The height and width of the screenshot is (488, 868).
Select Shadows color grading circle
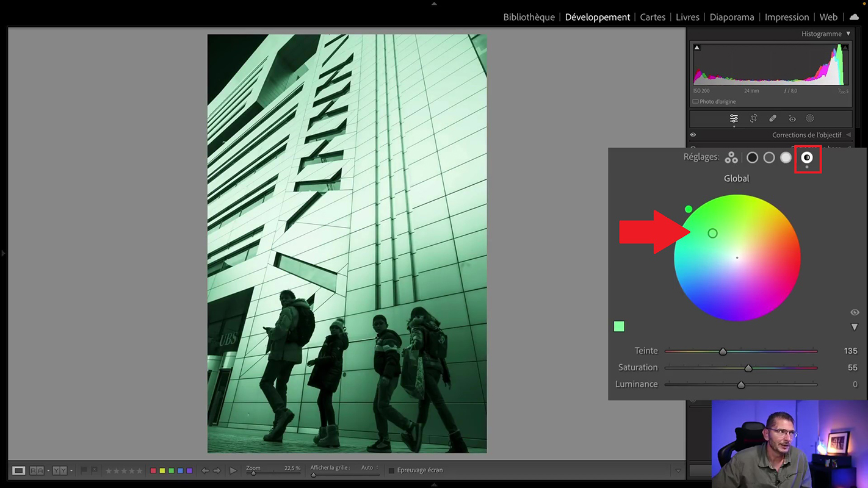click(x=752, y=158)
